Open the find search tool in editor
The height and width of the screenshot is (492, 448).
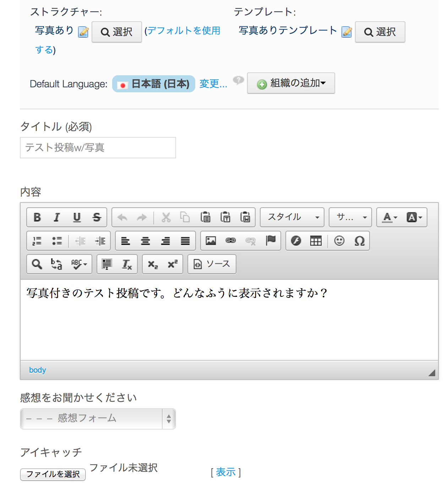[37, 264]
